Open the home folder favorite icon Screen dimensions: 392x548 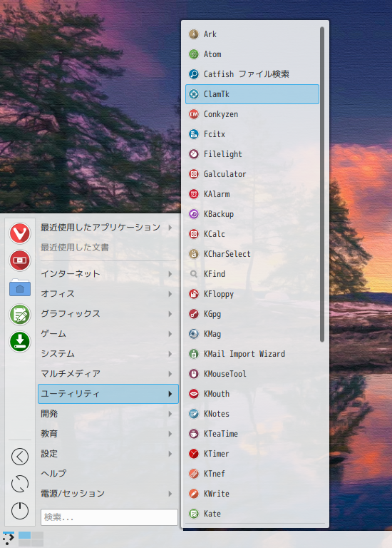[20, 288]
